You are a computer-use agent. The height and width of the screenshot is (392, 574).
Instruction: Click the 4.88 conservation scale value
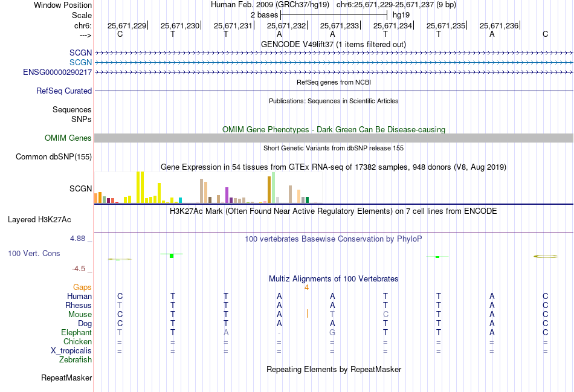pos(77,238)
